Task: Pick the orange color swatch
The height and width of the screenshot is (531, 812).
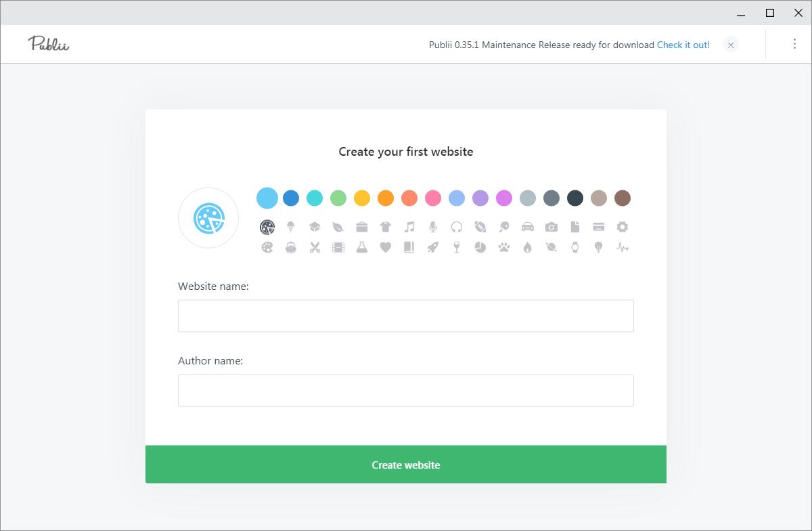Action: click(385, 198)
